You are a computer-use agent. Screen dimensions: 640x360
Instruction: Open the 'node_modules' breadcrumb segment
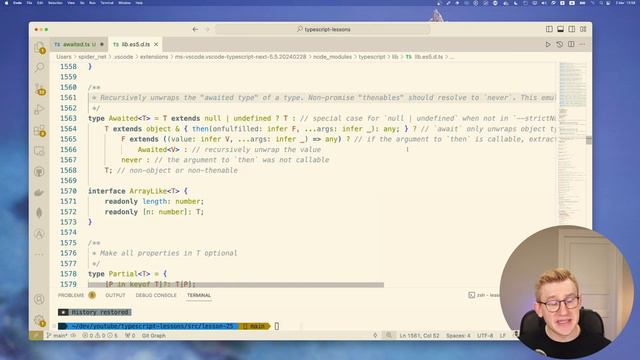click(332, 57)
